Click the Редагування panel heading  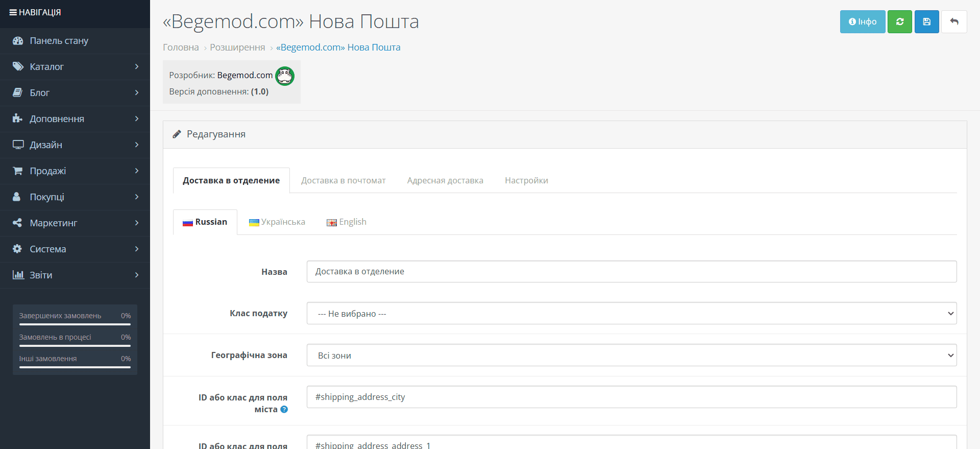(x=216, y=134)
